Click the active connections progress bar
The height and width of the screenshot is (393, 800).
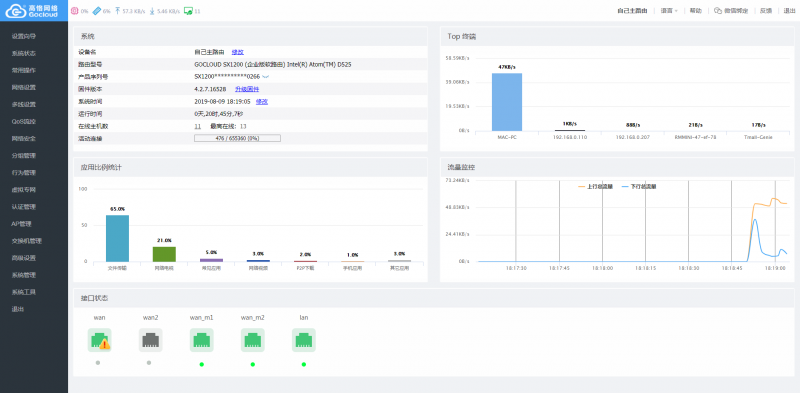tap(237, 138)
